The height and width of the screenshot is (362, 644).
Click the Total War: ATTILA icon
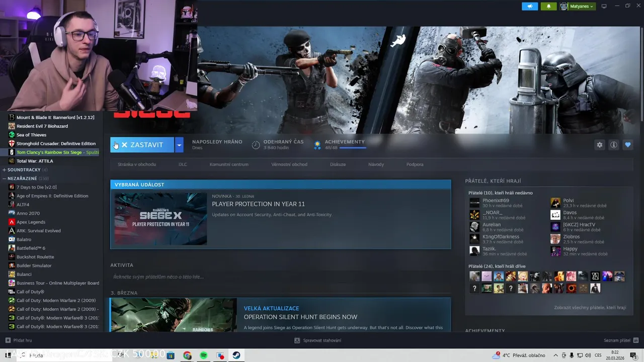tap(12, 161)
